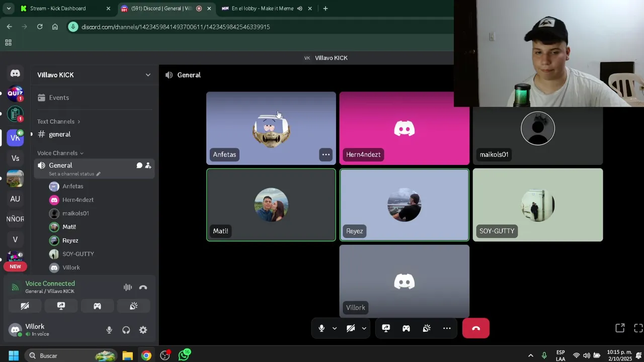Select the AU server in sidebar
644x362 pixels.
15,199
